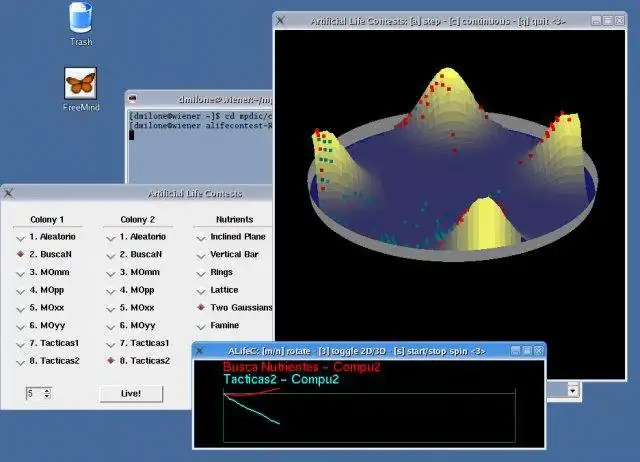The width and height of the screenshot is (640, 462).
Task: Open the dropdown arrow below 3D view
Action: pos(573,391)
